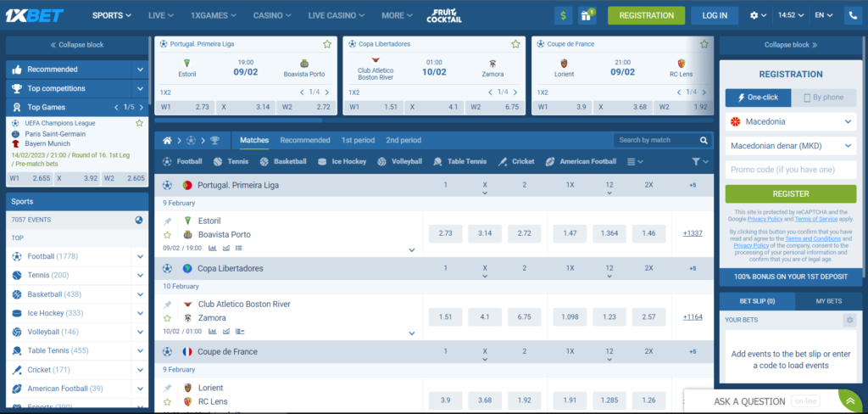Select the Volleyball sport filter
The width and height of the screenshot is (868, 414).
[399, 162]
